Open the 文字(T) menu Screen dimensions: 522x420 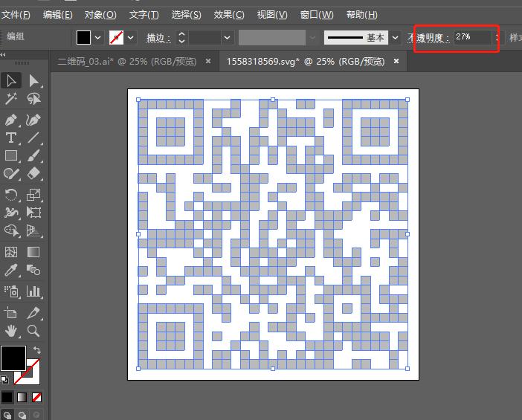(x=144, y=15)
